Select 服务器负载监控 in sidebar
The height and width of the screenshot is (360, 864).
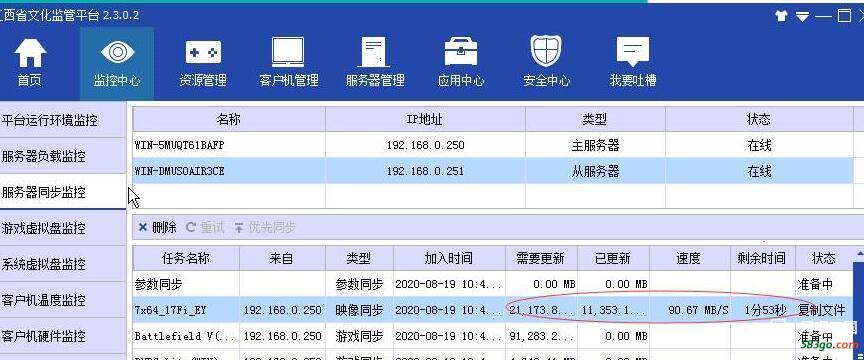63,156
